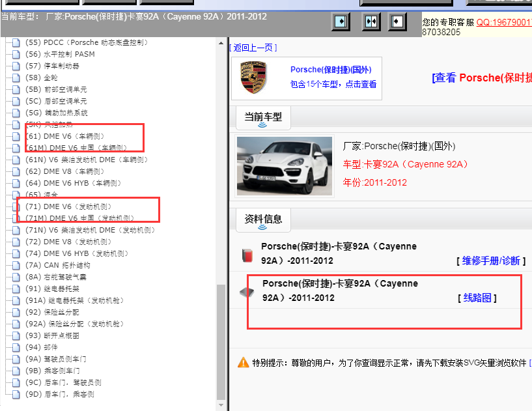Open tree item (61M) DME V6 中国（车辆侧）
532x411 pixels.
point(76,148)
